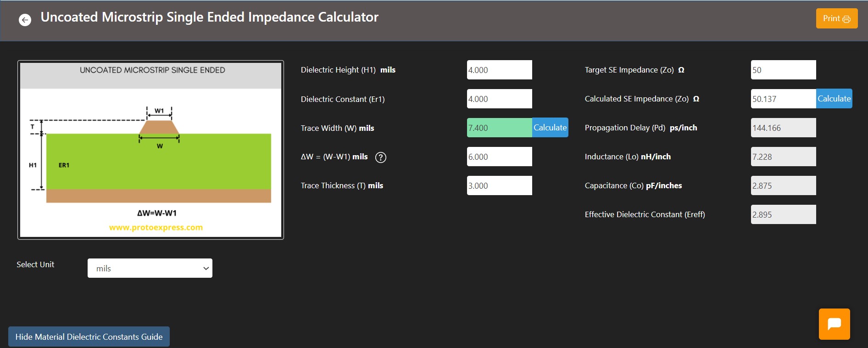The width and height of the screenshot is (868, 348).
Task: Click Hide Material Dielectric Constants Guide button
Action: [x=89, y=337]
